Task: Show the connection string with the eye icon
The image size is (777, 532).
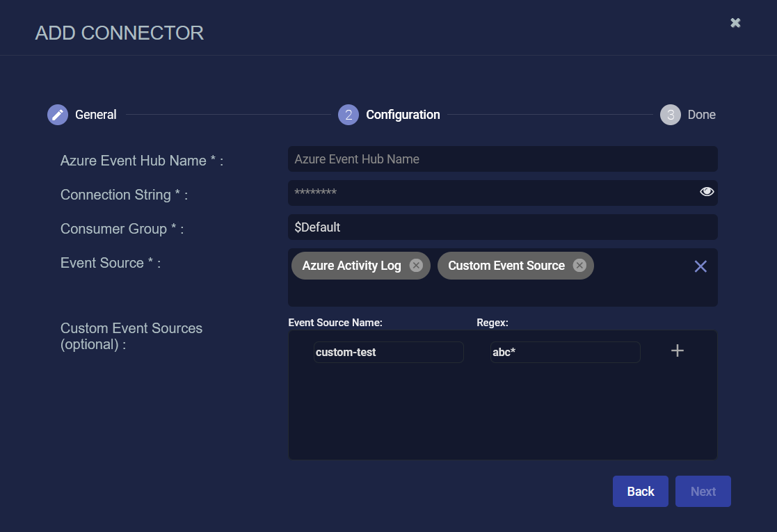Action: (x=707, y=192)
